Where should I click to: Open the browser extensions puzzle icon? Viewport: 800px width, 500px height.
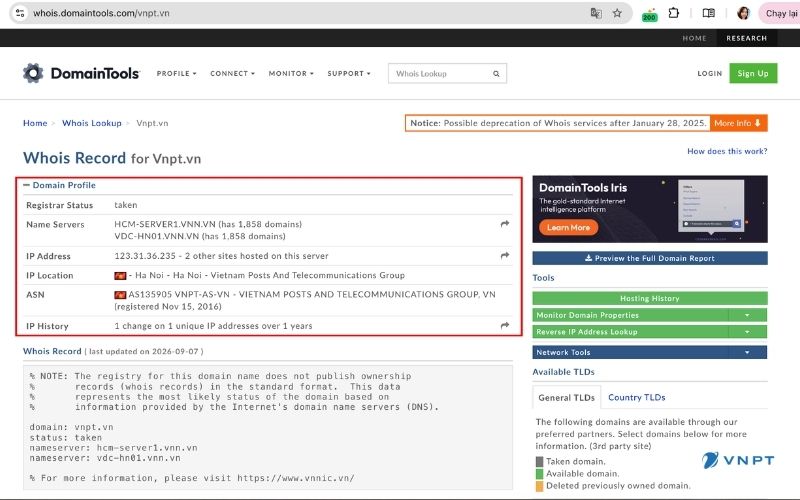(x=674, y=13)
